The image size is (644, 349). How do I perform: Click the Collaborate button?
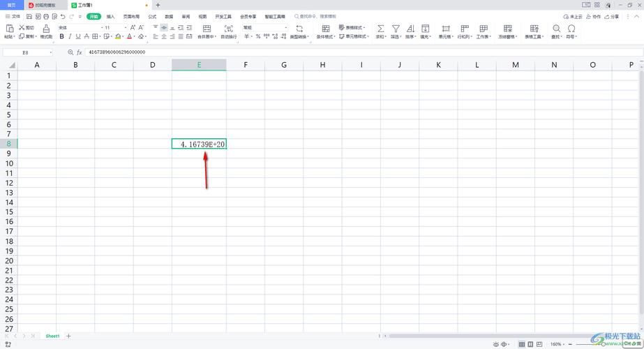(x=593, y=17)
